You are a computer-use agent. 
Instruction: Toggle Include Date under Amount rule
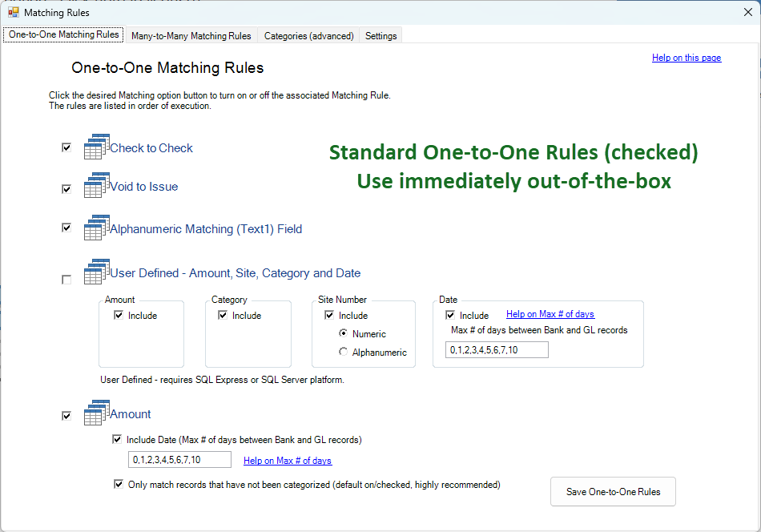click(x=118, y=440)
